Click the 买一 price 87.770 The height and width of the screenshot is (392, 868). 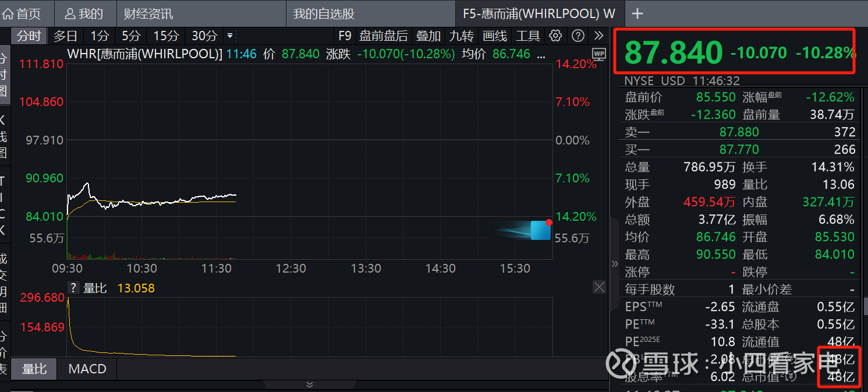click(x=739, y=150)
